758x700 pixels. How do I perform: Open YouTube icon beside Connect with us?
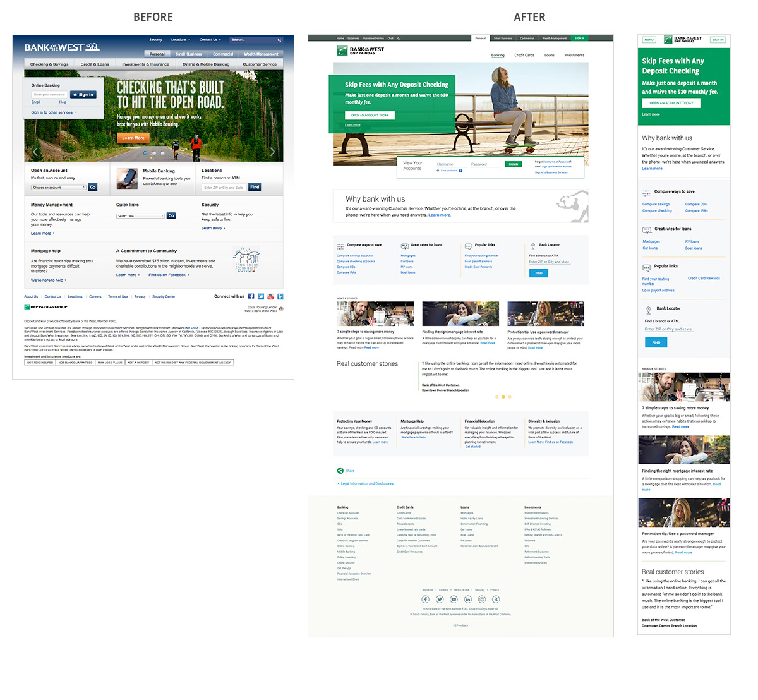click(270, 296)
